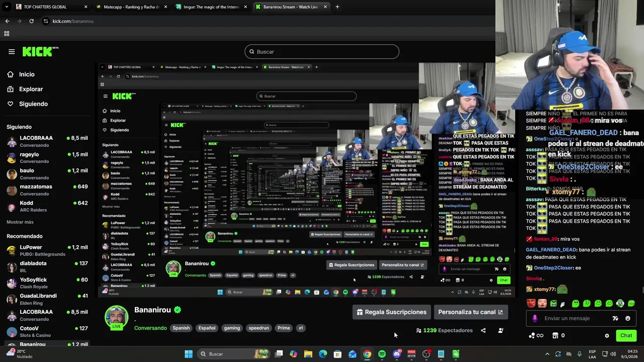Open CotooV Slots & Casino channel
This screenshot has width=644, height=362.
pos(47,331)
